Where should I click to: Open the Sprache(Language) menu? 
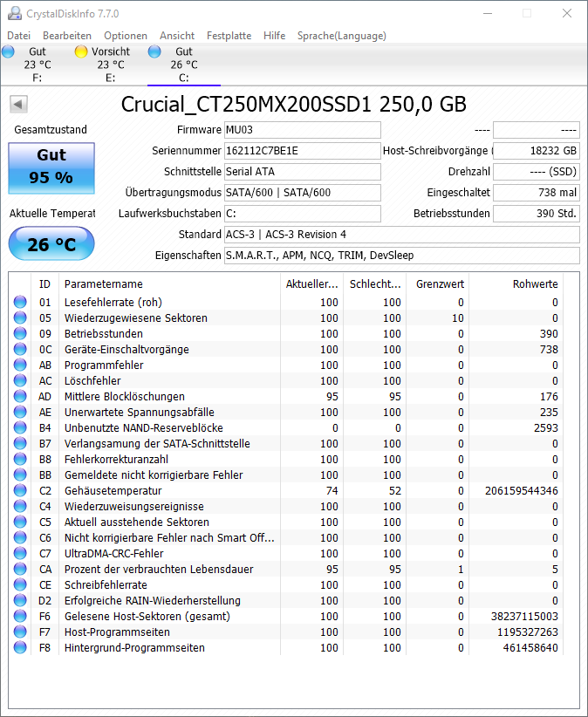click(342, 36)
